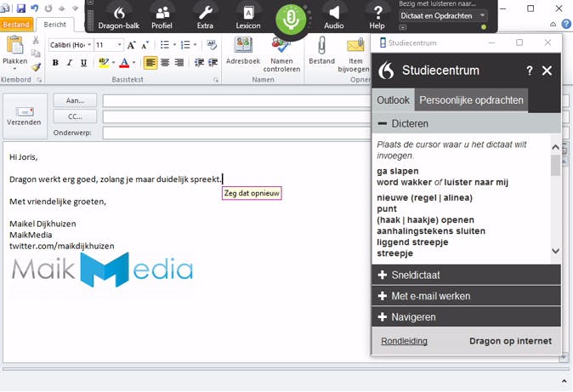This screenshot has height=392, width=573.
Task: Select the Bericht ribbon tab
Action: pos(54,25)
